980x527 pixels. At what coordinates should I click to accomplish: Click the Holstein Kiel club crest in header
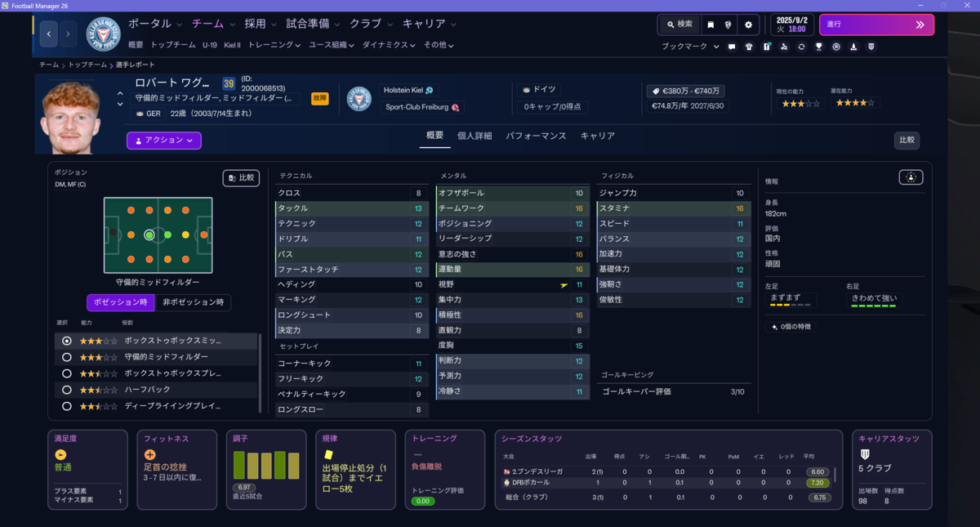coord(103,34)
